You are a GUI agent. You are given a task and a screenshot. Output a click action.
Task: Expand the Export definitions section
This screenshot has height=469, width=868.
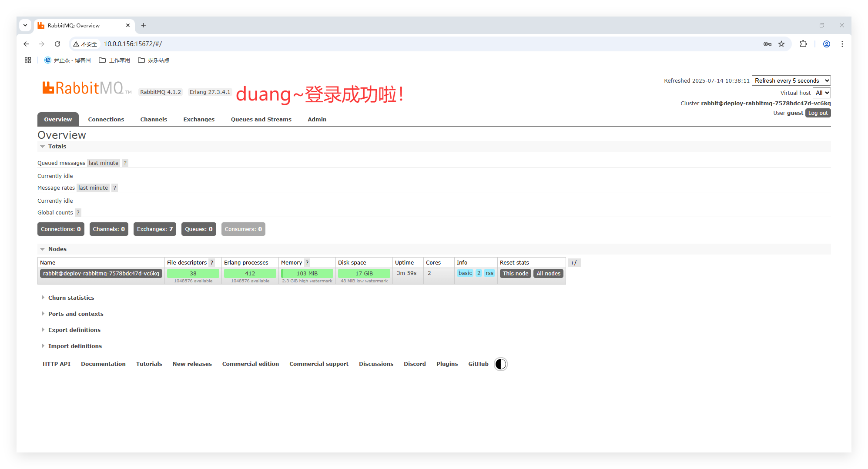(x=70, y=330)
